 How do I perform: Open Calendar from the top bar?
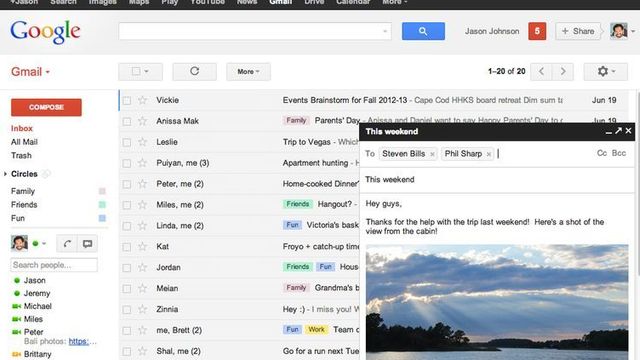tap(353, 2)
